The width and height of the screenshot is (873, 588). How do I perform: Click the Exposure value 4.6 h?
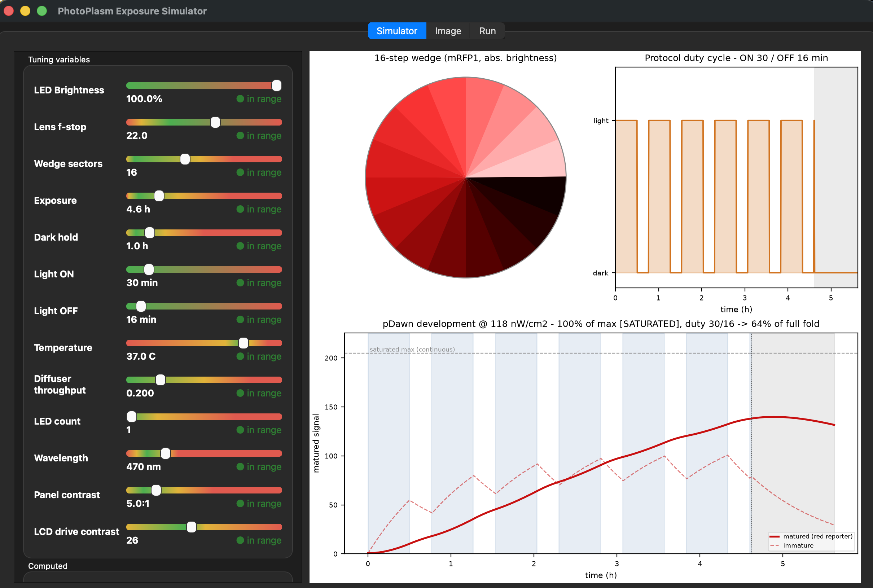[x=138, y=209]
